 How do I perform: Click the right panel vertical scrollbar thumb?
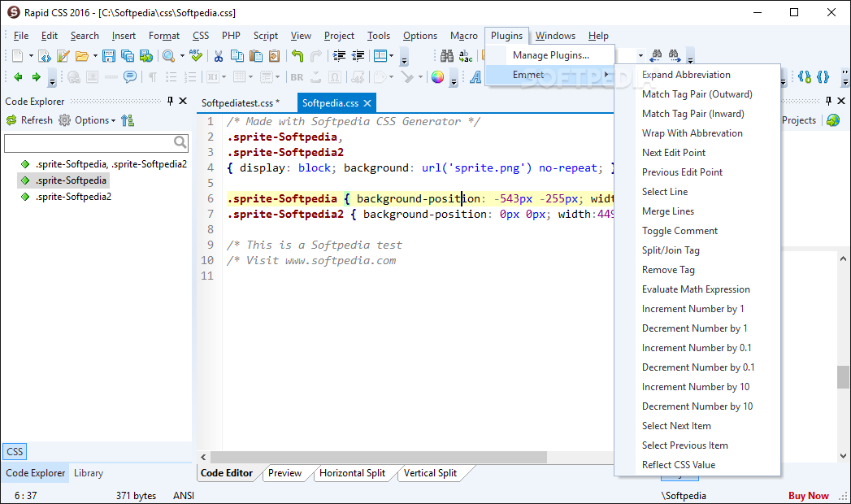(842, 377)
